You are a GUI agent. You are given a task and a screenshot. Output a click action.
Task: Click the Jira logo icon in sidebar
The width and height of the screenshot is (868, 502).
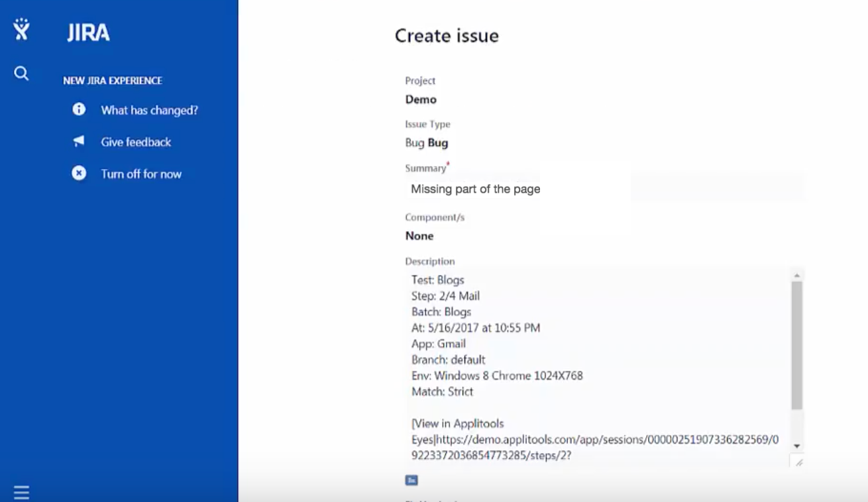point(21,30)
